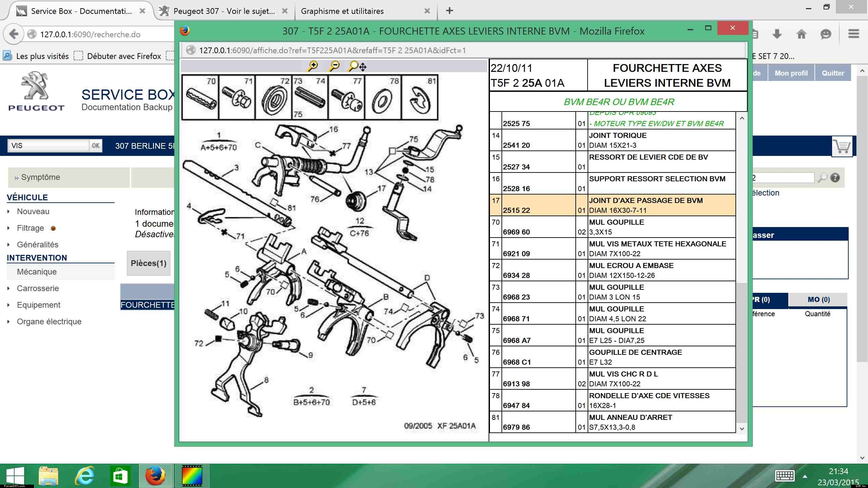Select part thumbnail 72 flanged nut
The image size is (868, 488).
click(274, 98)
